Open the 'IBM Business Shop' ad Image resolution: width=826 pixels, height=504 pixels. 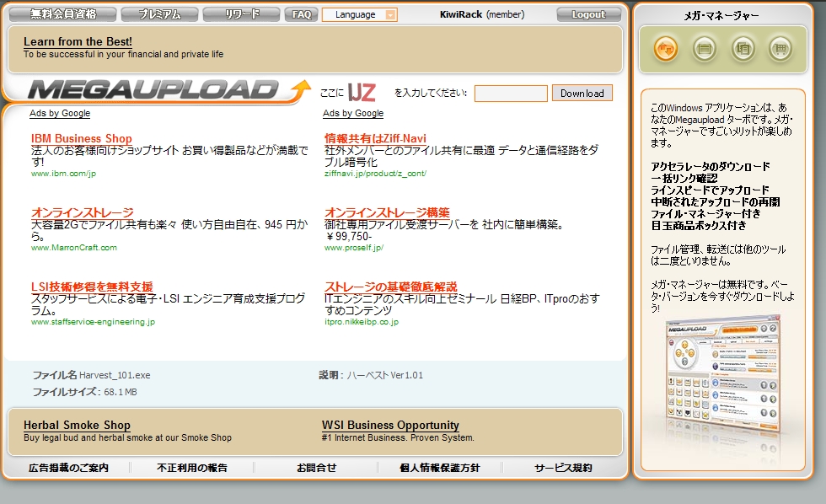point(81,138)
